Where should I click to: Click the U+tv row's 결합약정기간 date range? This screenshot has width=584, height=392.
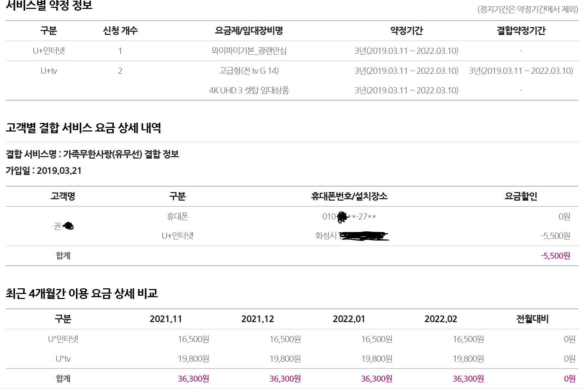point(521,71)
